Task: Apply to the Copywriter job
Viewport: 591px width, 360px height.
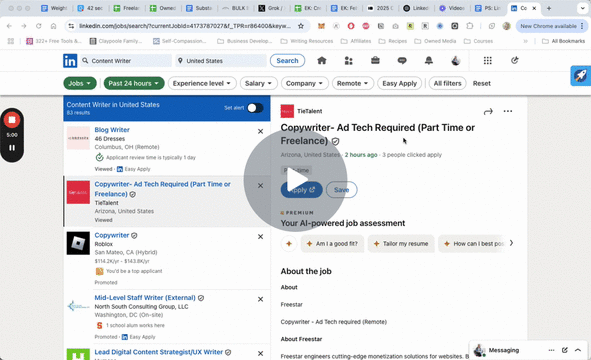Action: coord(302,190)
